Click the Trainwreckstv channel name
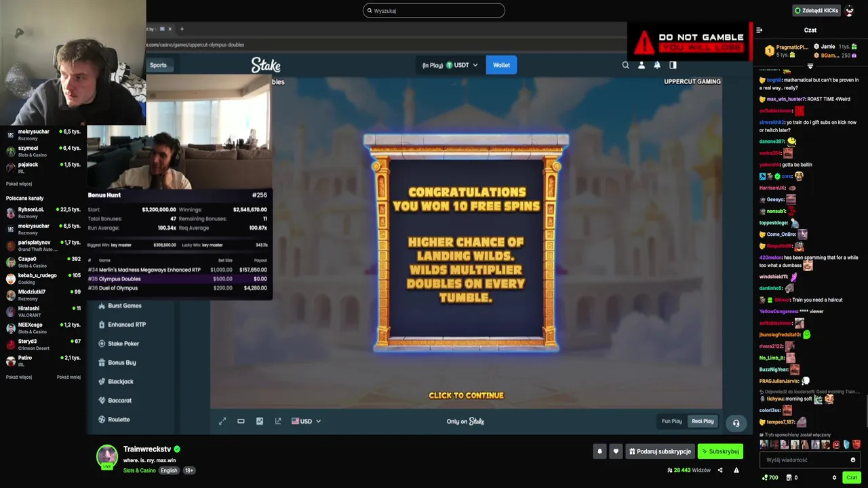 click(147, 449)
